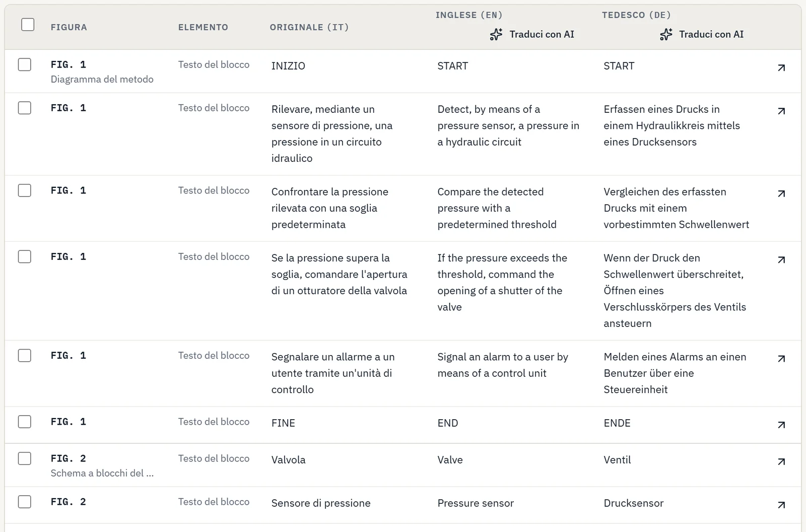The height and width of the screenshot is (532, 806).
Task: Open arrow icon for Confrontare la pressione row
Action: [781, 193]
